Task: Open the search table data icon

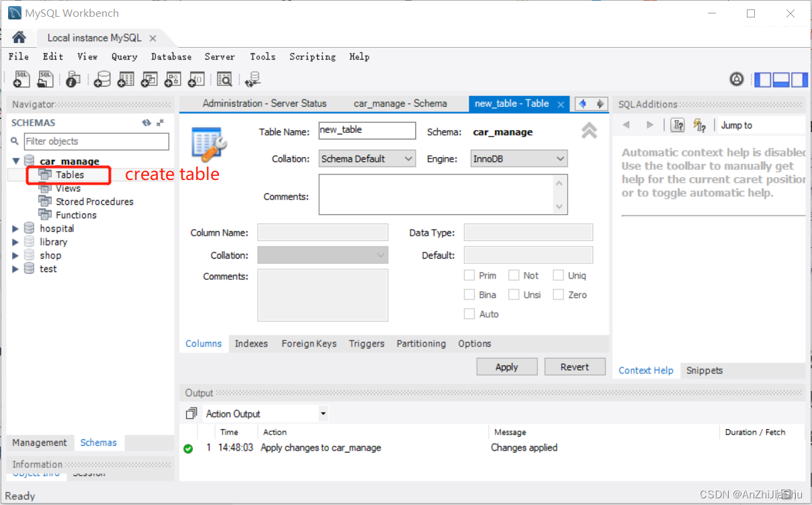Action: point(224,79)
